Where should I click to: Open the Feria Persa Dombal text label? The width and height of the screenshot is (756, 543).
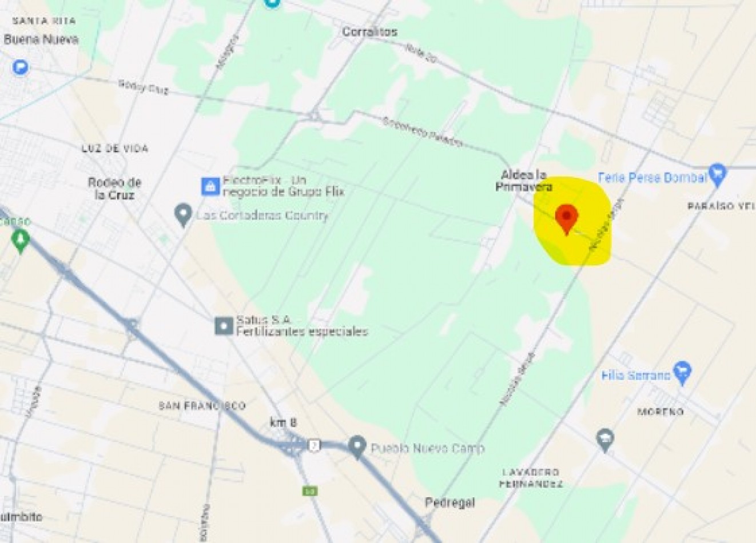tap(652, 178)
